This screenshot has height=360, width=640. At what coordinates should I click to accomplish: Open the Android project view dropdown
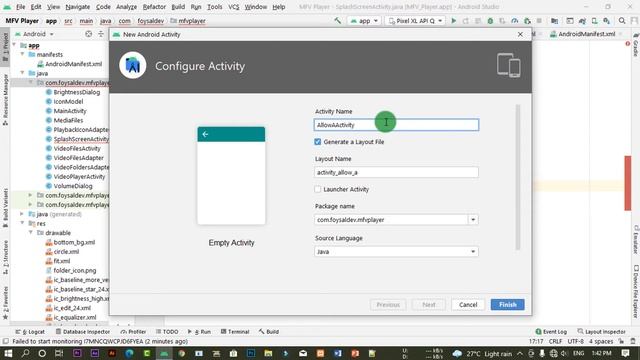click(x=34, y=34)
